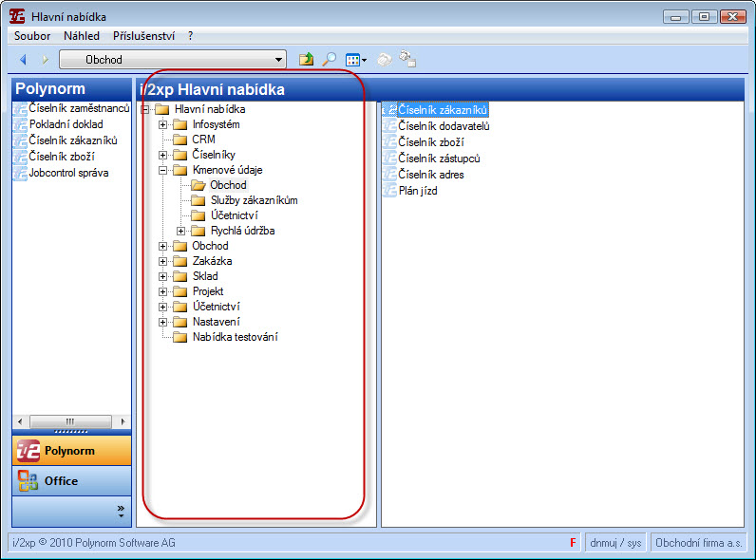The height and width of the screenshot is (560, 756).
Task: Open the Obchod location combo box
Action: pyautogui.click(x=173, y=59)
